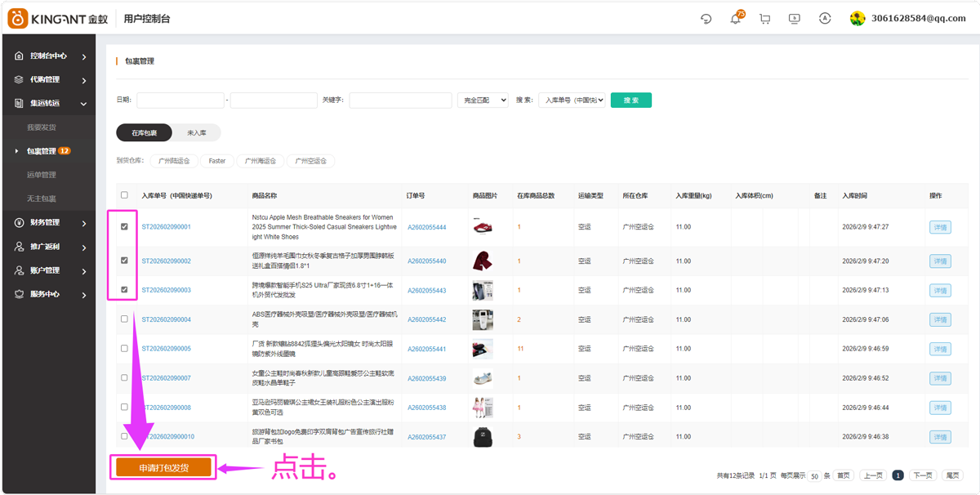Click the circular A language icon
This screenshot has width=980, height=495.
tap(823, 18)
